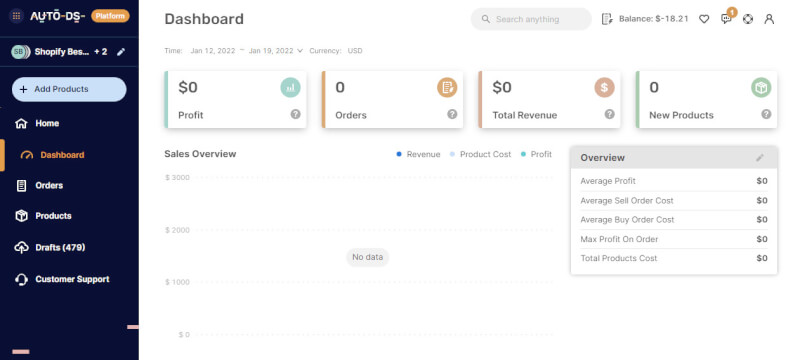This screenshot has width=800, height=360.
Task: Expand the date range dropdown arrow
Action: pos(300,51)
